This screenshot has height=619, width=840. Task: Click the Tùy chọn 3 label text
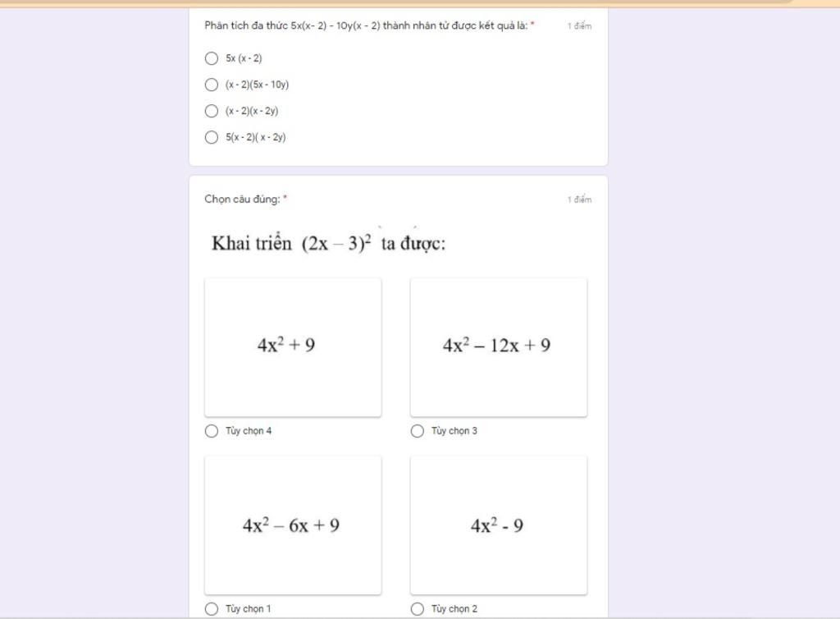[x=454, y=431]
